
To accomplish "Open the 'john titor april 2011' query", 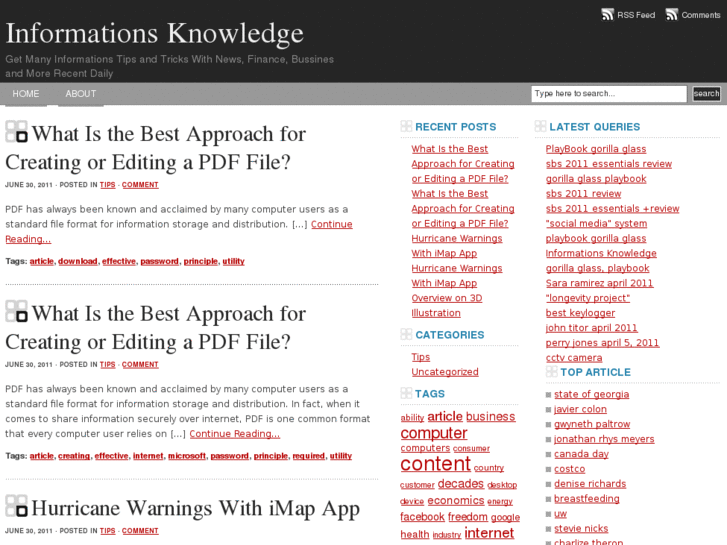I will click(x=592, y=328).
